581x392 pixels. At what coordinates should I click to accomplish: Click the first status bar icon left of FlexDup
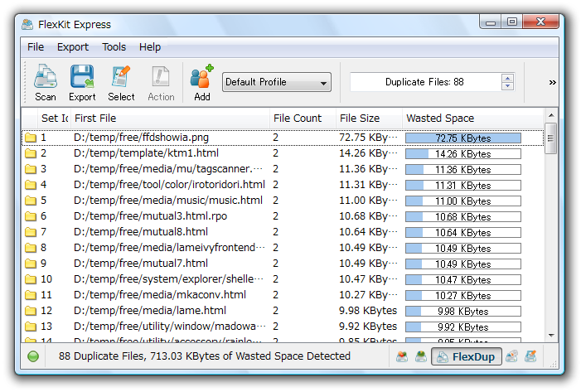[x=420, y=356]
